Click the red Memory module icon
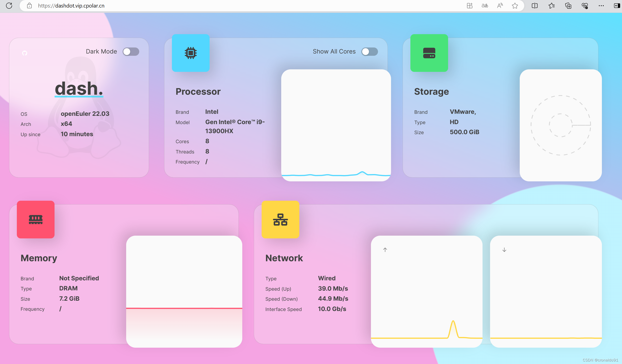The height and width of the screenshot is (364, 622). [x=36, y=220]
